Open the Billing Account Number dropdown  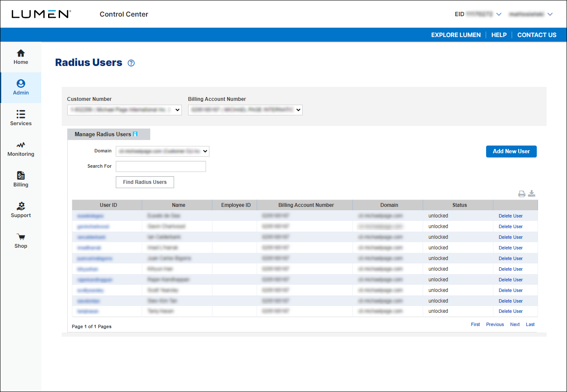[245, 110]
